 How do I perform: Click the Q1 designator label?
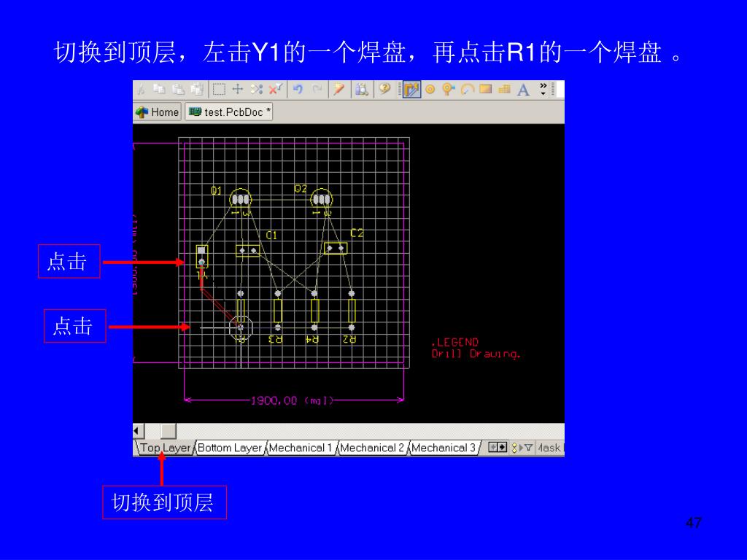pos(216,190)
